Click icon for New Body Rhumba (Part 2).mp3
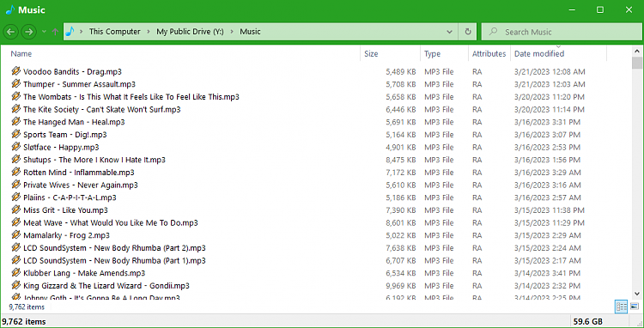 click(x=15, y=247)
